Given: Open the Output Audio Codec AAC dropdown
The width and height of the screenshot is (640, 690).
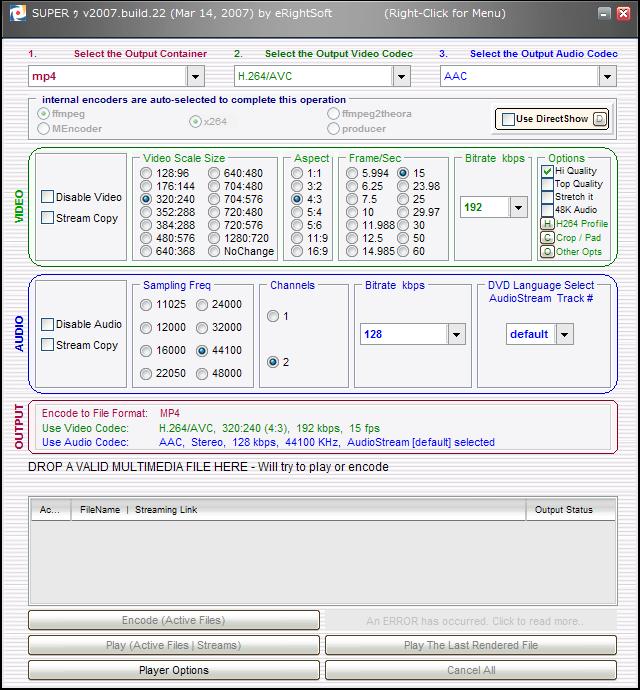Looking at the screenshot, I should [x=607, y=77].
